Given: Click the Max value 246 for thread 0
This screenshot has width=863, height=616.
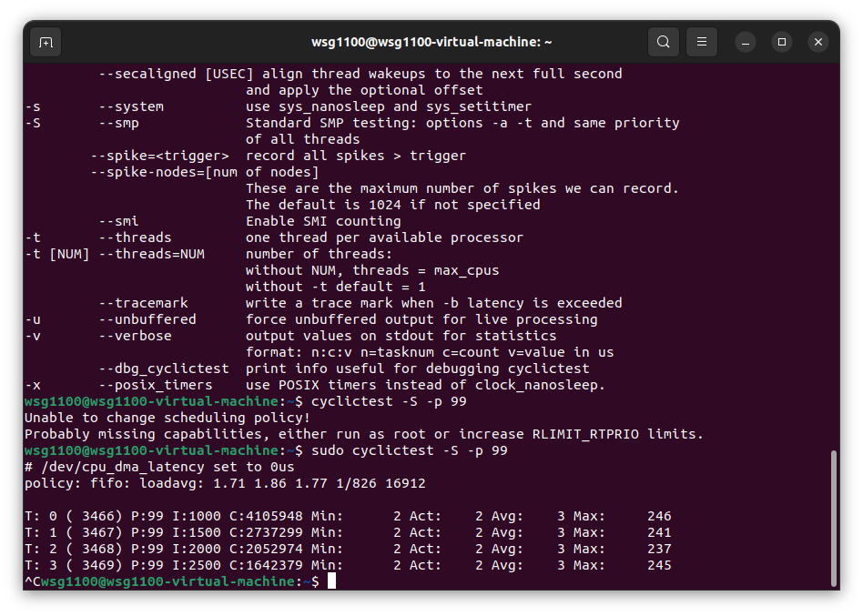Looking at the screenshot, I should pyautogui.click(x=659, y=516).
